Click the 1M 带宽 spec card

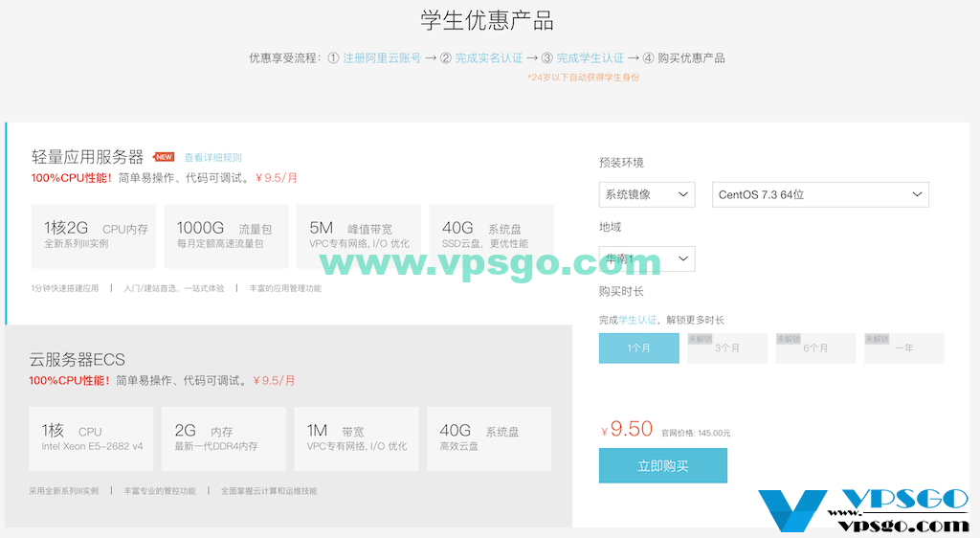pos(356,438)
